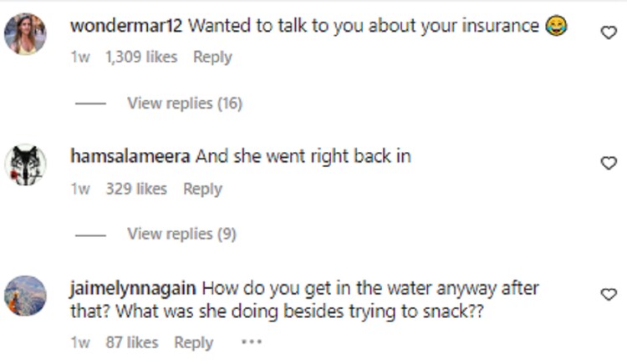Open wondermar12's profile picture
The height and width of the screenshot is (364, 627).
[x=25, y=34]
